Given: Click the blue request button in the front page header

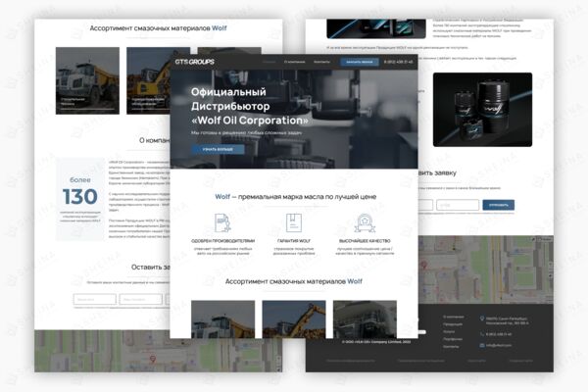Looking at the screenshot, I should click(x=360, y=62).
